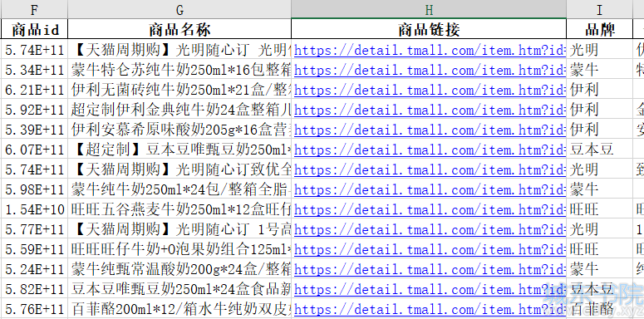Screen dimensions: 644x319
Task: Select product id cell 5.34E+11
Action: tap(35, 70)
